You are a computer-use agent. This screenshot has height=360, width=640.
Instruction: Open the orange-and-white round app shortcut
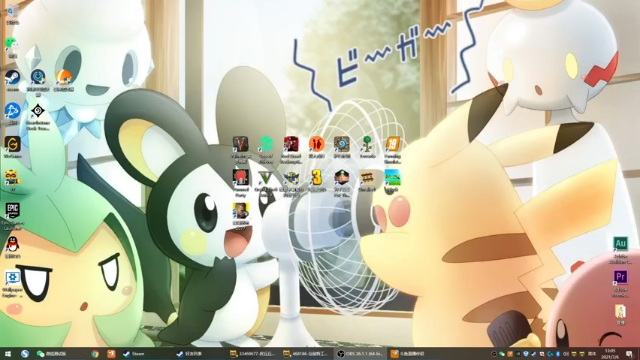tap(63, 80)
